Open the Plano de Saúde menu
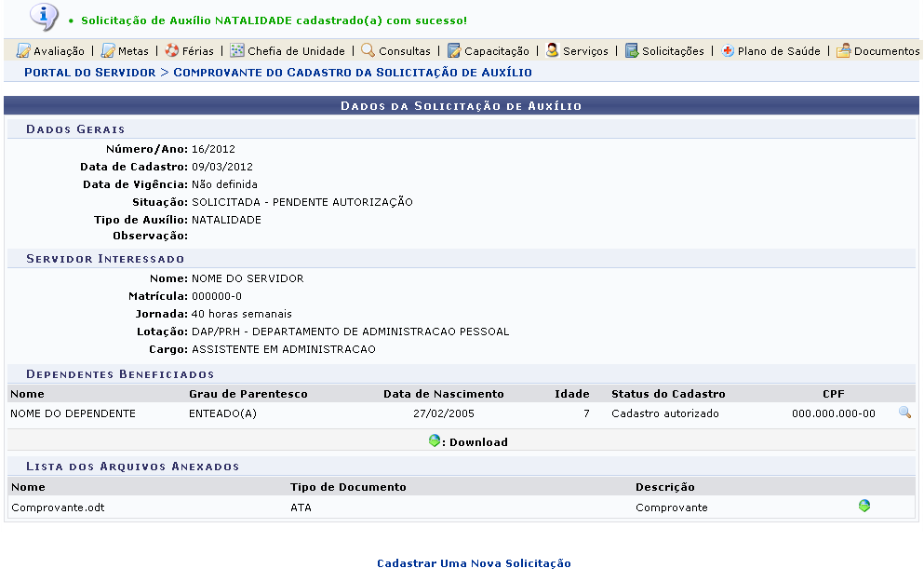The width and height of the screenshot is (924, 582). coord(779,51)
